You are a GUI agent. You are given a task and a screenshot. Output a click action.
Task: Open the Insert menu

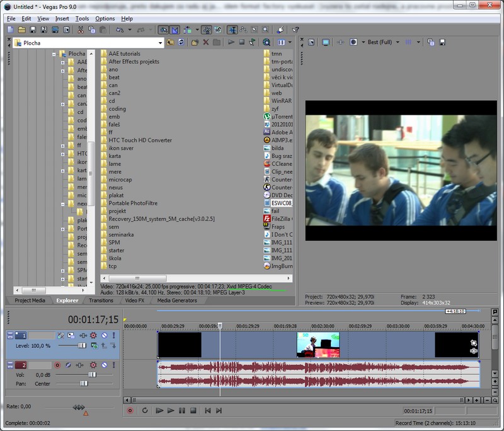click(x=62, y=19)
